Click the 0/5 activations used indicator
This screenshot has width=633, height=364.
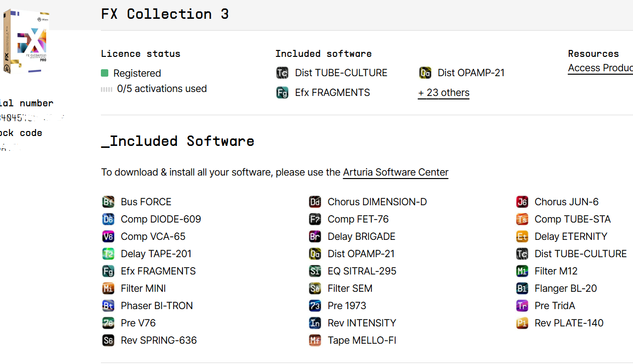[x=154, y=89]
